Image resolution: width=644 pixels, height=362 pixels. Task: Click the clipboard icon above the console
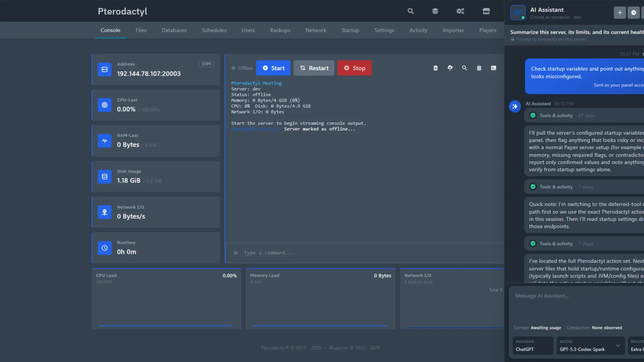479,68
